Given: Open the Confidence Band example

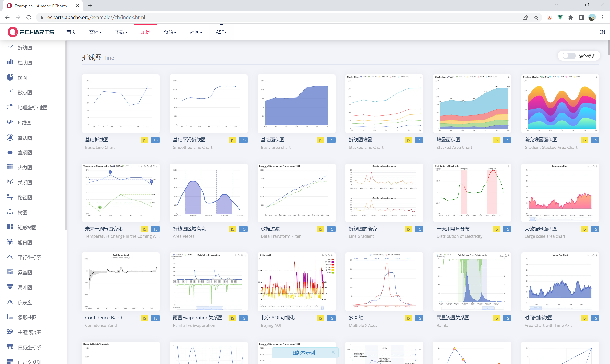Looking at the screenshot, I should click(120, 281).
